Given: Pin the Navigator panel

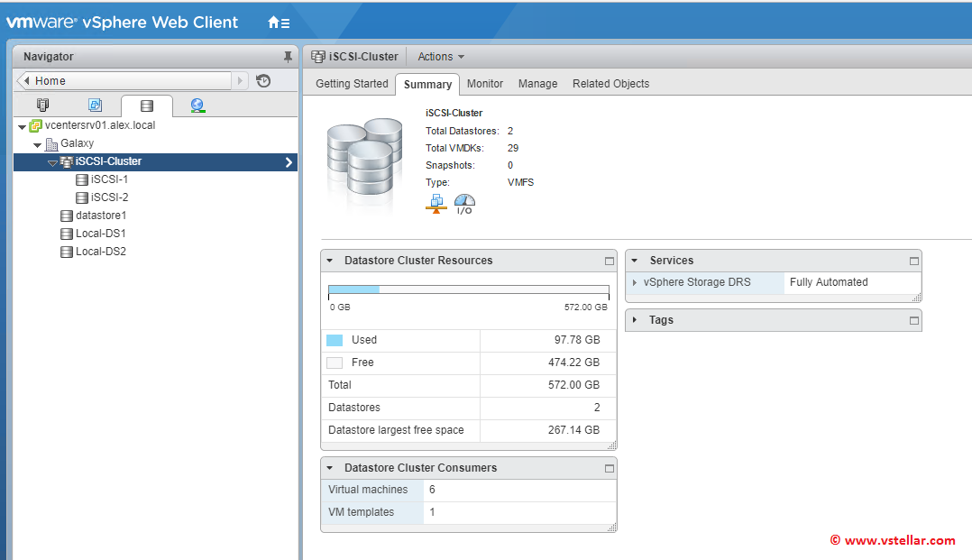Looking at the screenshot, I should click(x=288, y=57).
